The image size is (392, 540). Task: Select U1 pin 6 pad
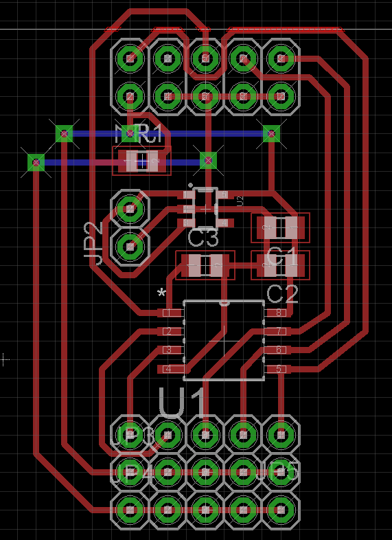[x=279, y=350]
